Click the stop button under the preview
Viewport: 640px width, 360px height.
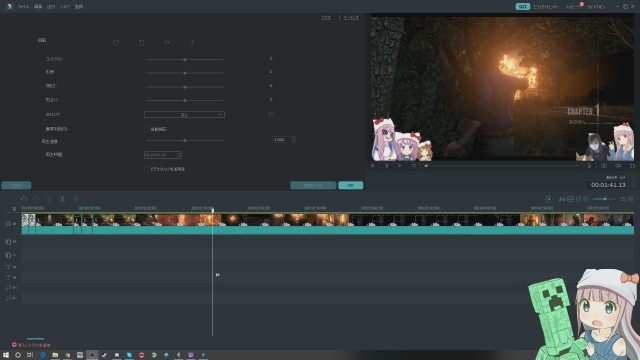point(414,166)
